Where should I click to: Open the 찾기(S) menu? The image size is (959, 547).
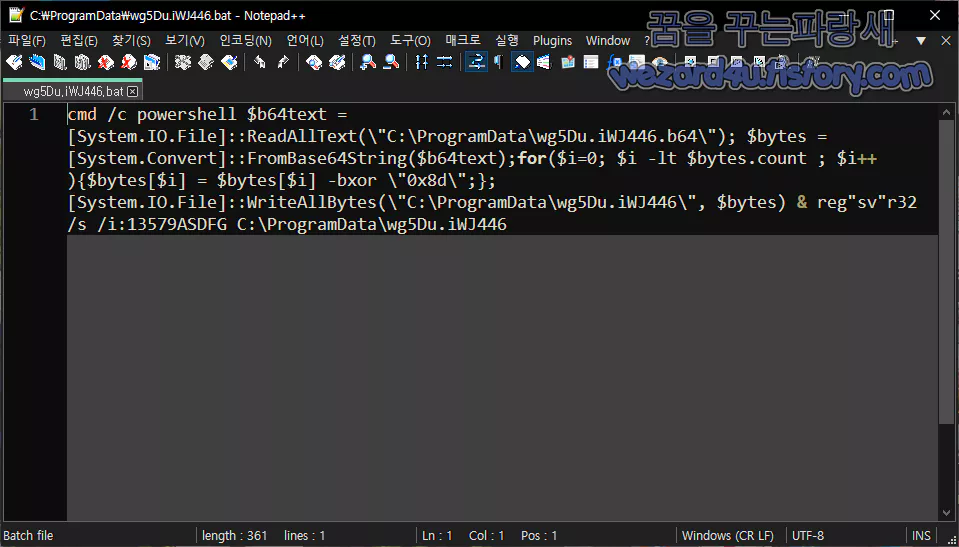tap(131, 40)
